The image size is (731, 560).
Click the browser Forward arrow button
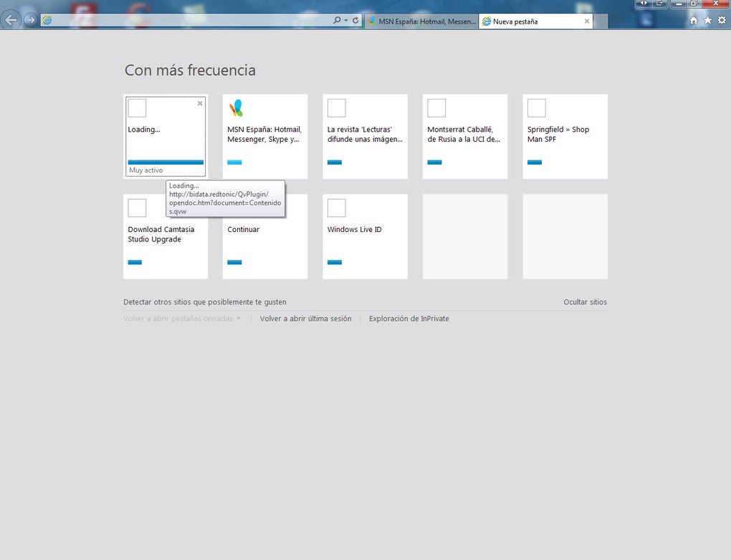click(x=31, y=20)
